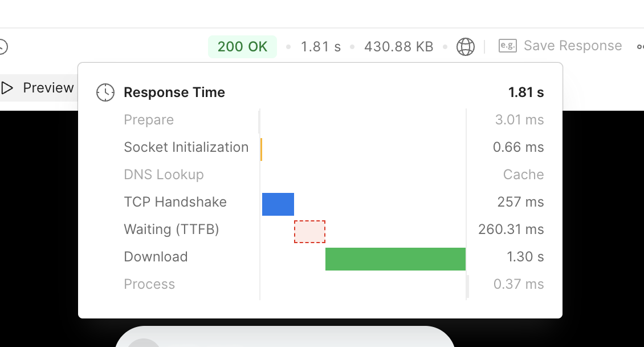The width and height of the screenshot is (644, 347).
Task: Select the Prepare row label
Action: 149,120
